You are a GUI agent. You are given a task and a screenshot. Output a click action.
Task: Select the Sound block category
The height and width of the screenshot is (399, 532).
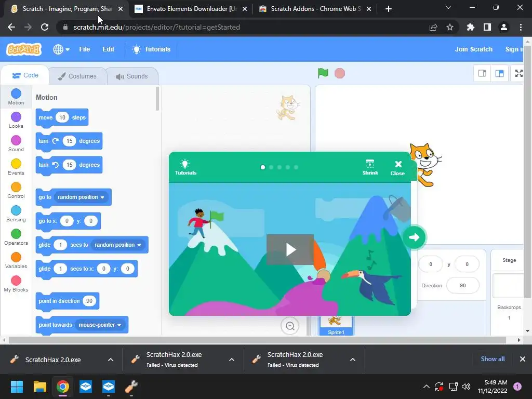point(16,144)
